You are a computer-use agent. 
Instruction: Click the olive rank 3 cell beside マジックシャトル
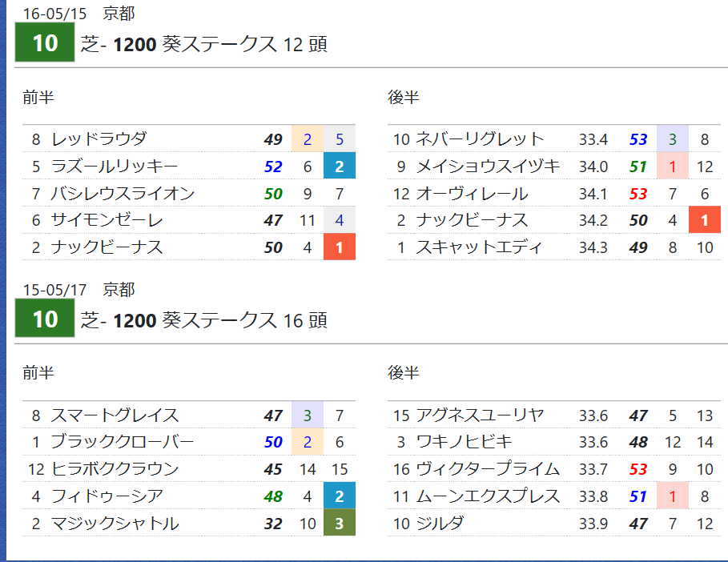click(x=340, y=523)
